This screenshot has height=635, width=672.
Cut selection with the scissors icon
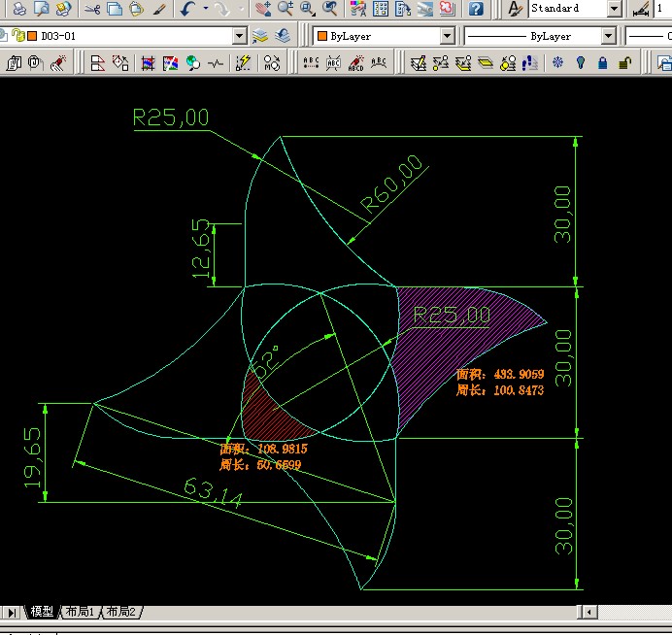click(92, 9)
